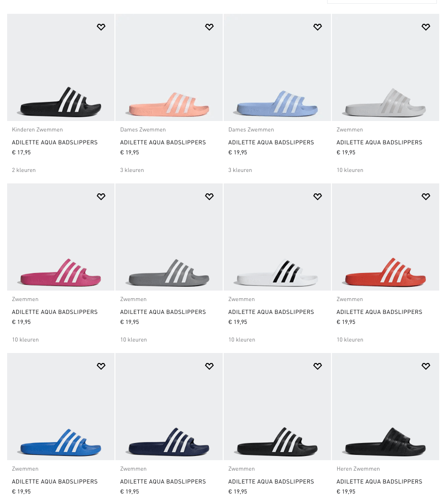Favorite the peach pink Adilette slipper

(x=209, y=27)
